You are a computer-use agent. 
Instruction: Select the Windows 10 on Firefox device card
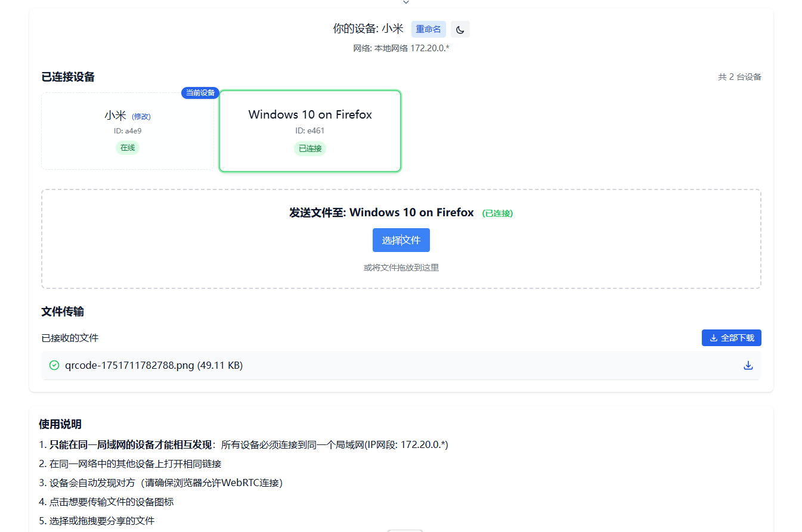[x=310, y=130]
